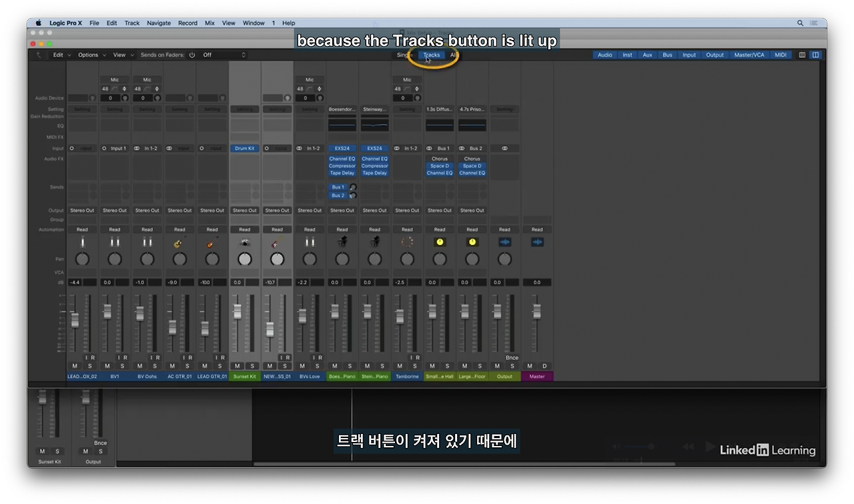
Task: Click the Master volume fader
Action: [536, 311]
